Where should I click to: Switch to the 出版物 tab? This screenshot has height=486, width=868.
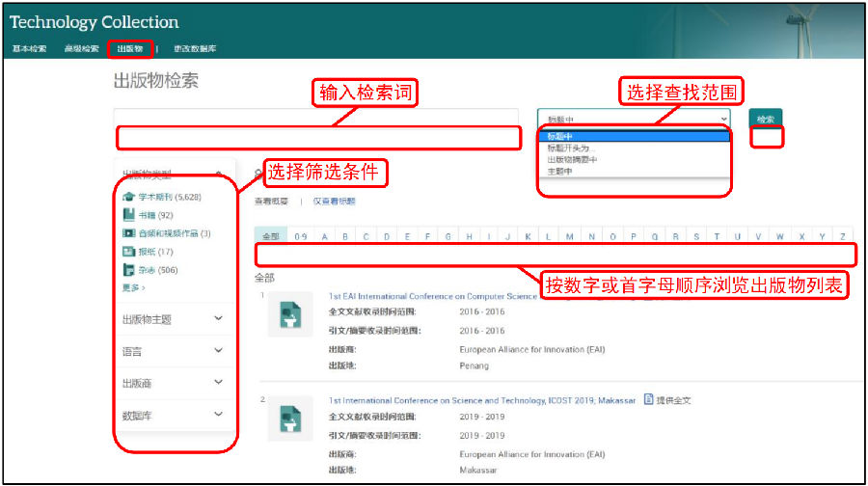pos(129,48)
